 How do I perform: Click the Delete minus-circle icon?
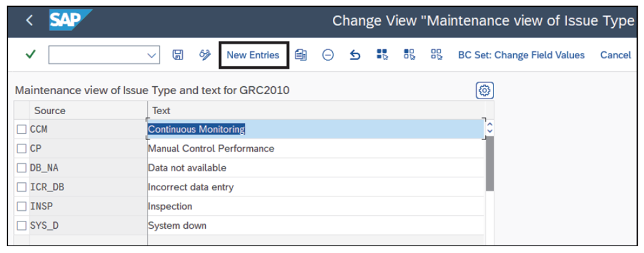[x=328, y=55]
